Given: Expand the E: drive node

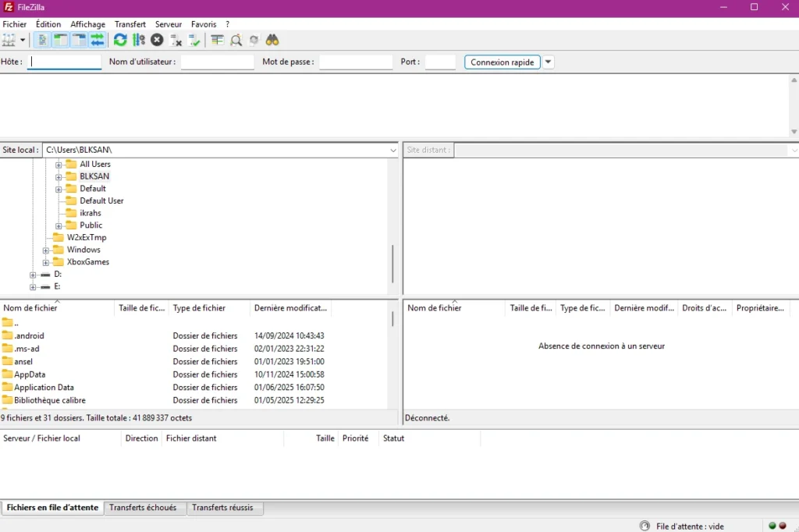Looking at the screenshot, I should tap(33, 287).
